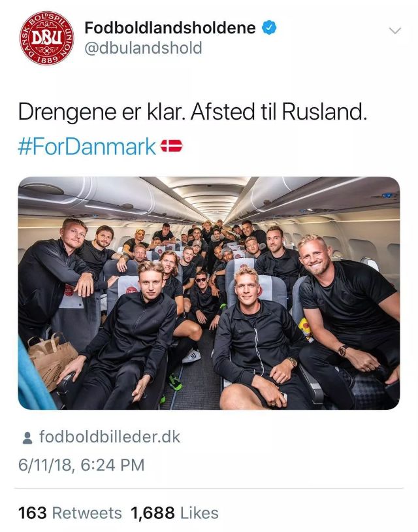Visit the @dbulandshold handle
Image resolution: width=418 pixels, height=532 pixels.
point(143,48)
